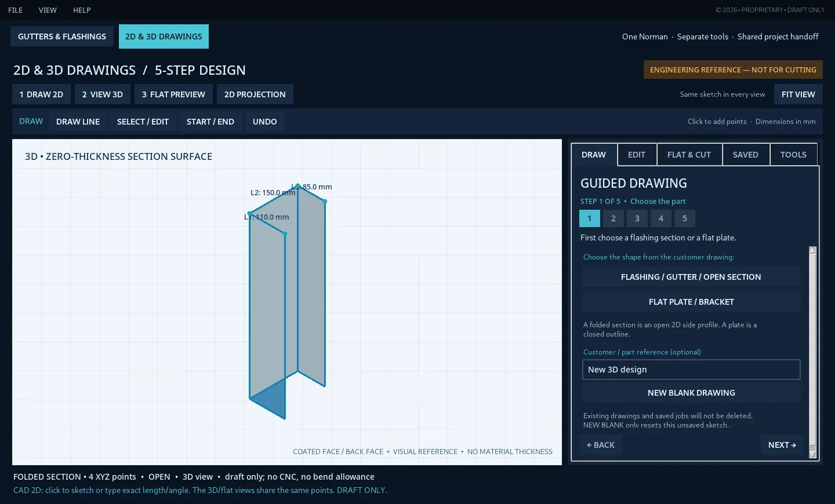This screenshot has width=835, height=504.
Task: Open the FILE menu
Action: click(x=16, y=10)
